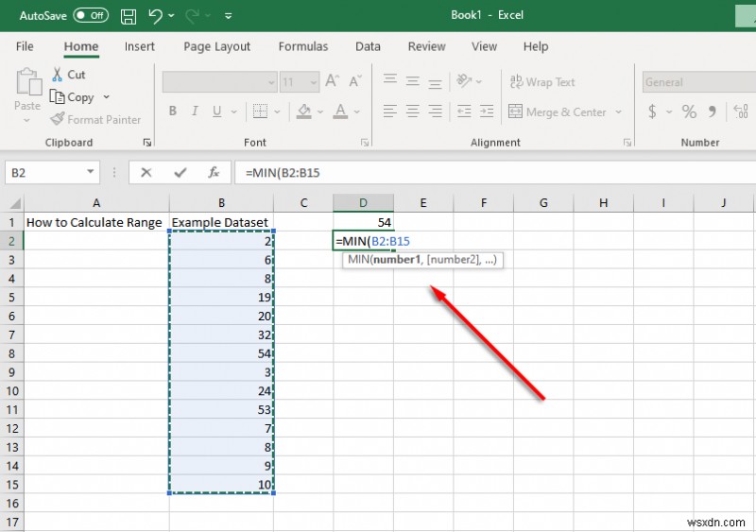Open the Undo history dropdown

pyautogui.click(x=172, y=16)
